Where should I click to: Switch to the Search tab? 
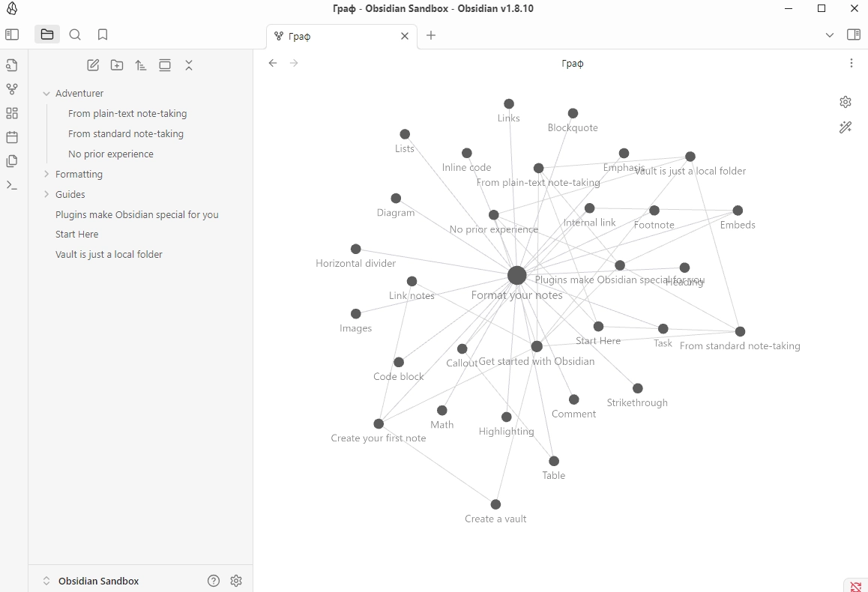75,34
